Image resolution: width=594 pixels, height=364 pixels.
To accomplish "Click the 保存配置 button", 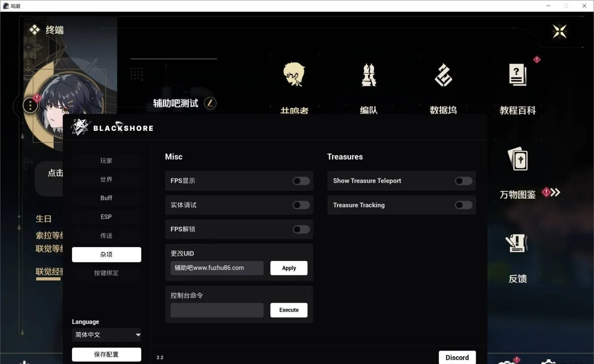I will click(107, 354).
